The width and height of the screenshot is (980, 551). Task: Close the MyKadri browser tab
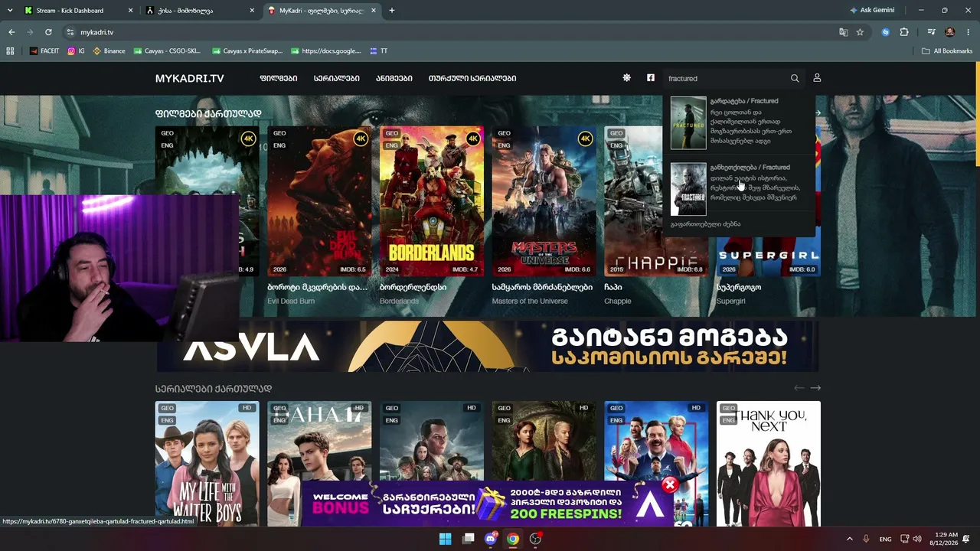coord(375,11)
